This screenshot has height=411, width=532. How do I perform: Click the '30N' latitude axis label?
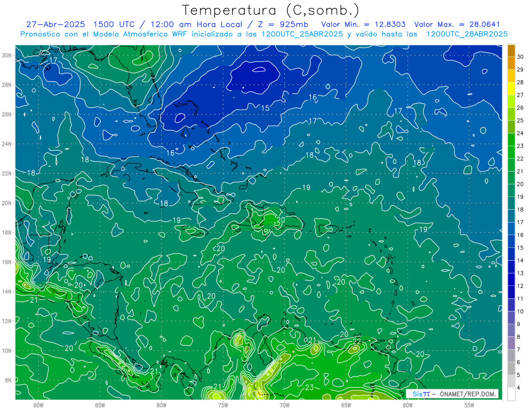click(x=7, y=55)
